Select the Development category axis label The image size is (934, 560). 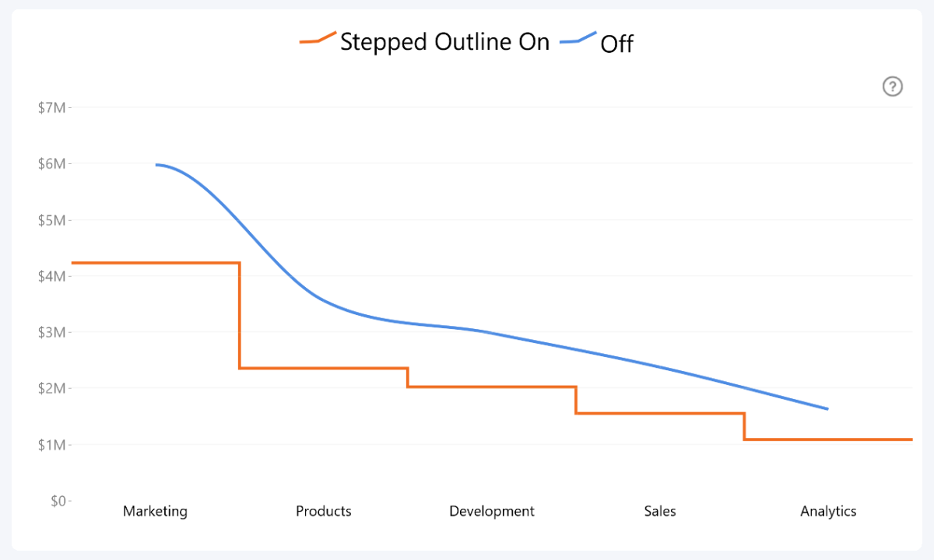click(492, 511)
